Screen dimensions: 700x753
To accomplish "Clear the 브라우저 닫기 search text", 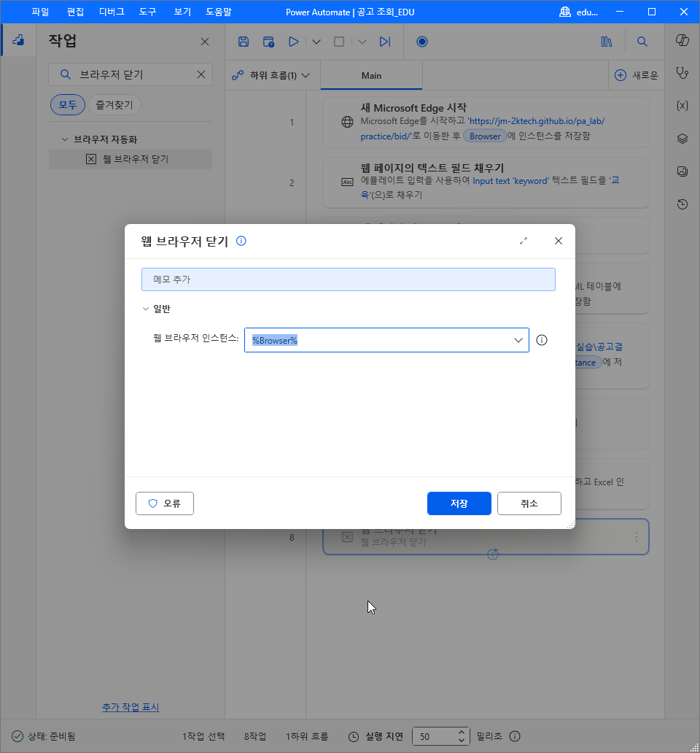I will point(201,74).
